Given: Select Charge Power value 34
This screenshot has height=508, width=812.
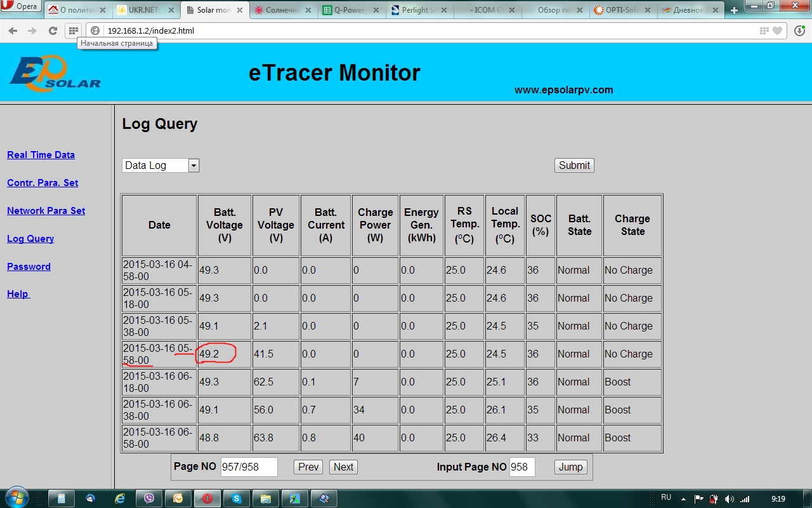Looking at the screenshot, I should click(x=359, y=410).
